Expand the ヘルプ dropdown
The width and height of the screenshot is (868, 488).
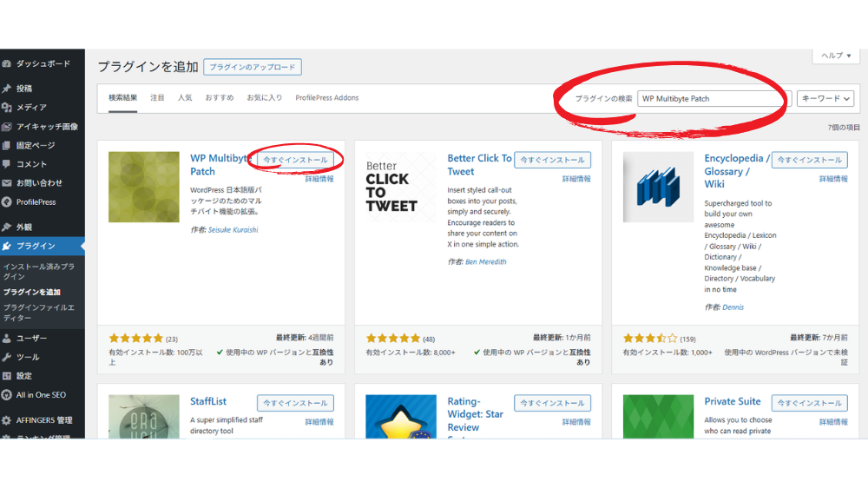click(x=836, y=56)
